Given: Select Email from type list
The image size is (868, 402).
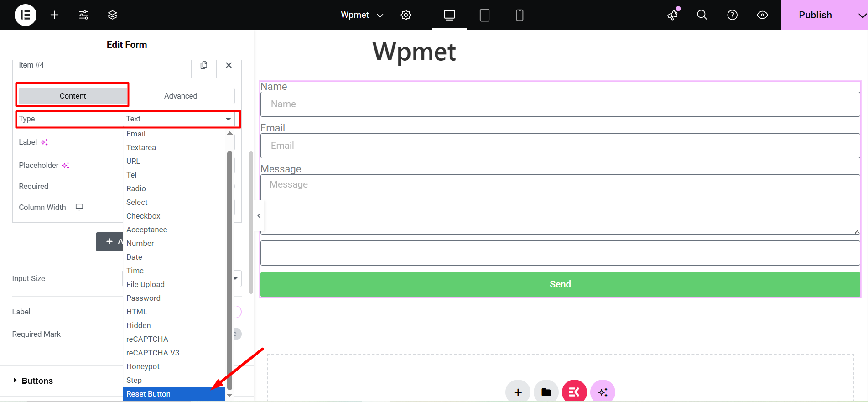Looking at the screenshot, I should [174, 134].
